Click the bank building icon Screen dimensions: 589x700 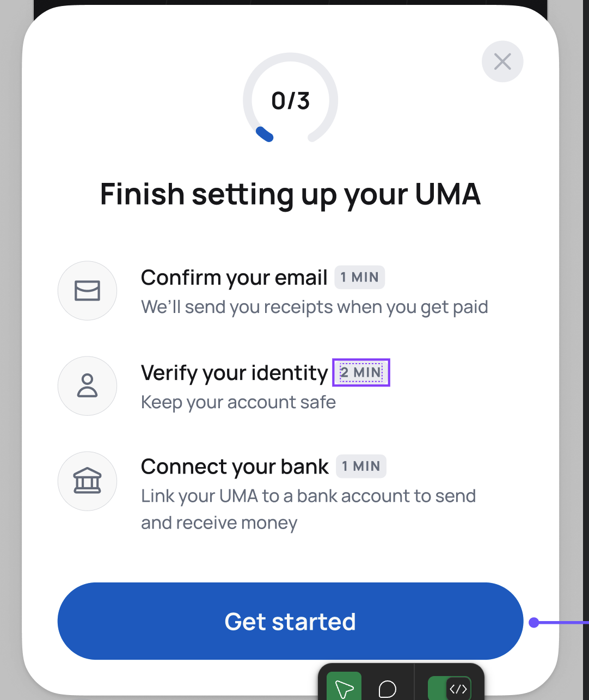[x=87, y=481]
